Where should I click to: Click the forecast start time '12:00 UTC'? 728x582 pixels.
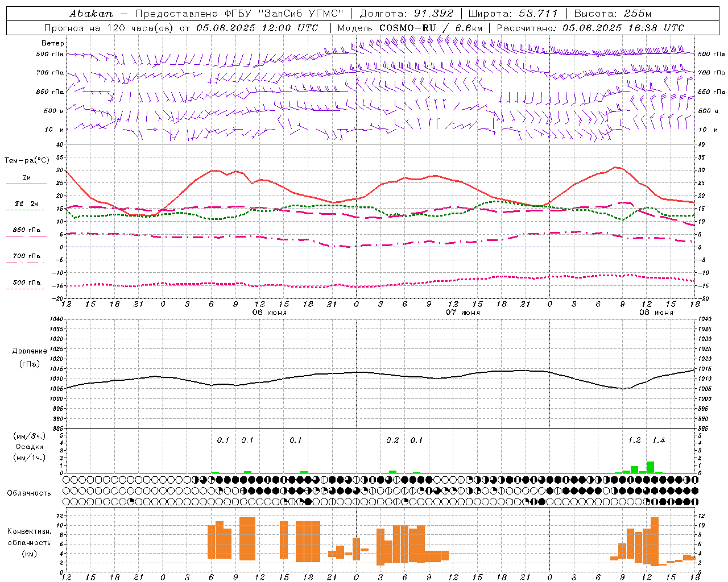click(x=289, y=28)
